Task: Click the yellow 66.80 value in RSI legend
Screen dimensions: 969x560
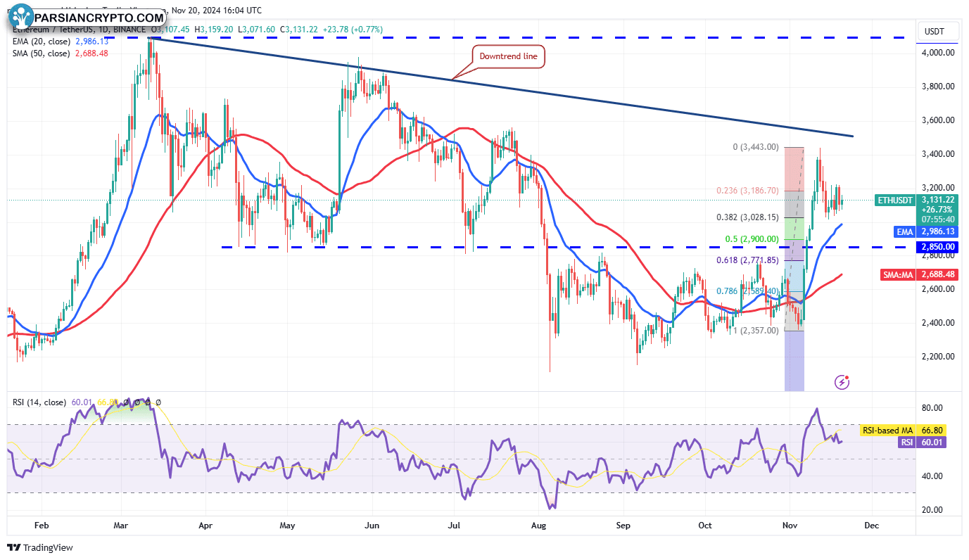Action: point(107,402)
